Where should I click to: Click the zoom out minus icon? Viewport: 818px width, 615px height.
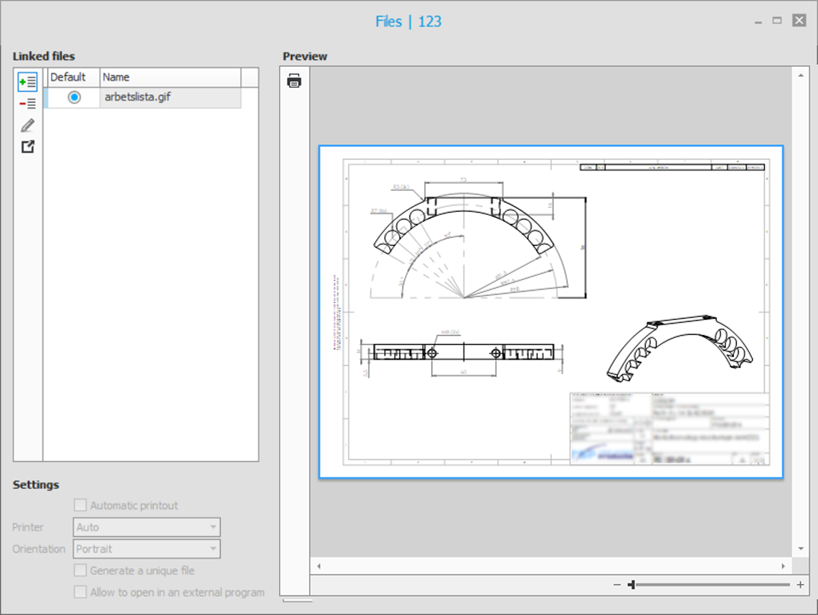click(x=617, y=584)
